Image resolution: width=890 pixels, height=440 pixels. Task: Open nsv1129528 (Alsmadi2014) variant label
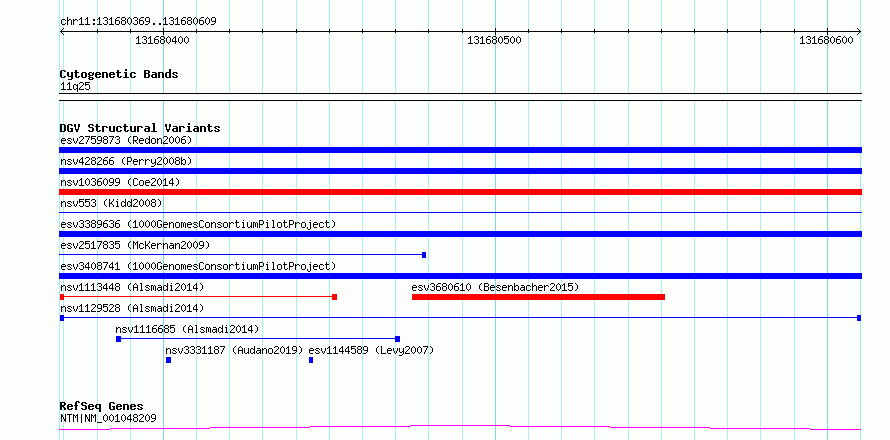click(x=132, y=308)
